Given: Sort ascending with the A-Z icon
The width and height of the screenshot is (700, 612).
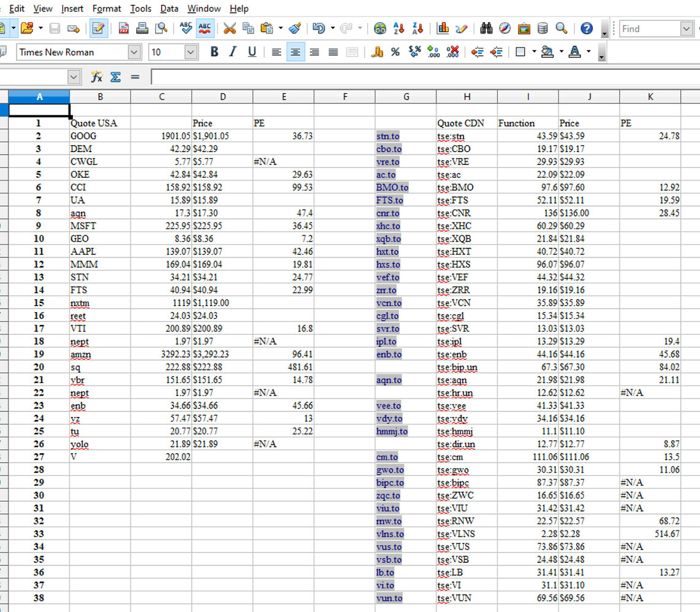Looking at the screenshot, I should tap(399, 28).
